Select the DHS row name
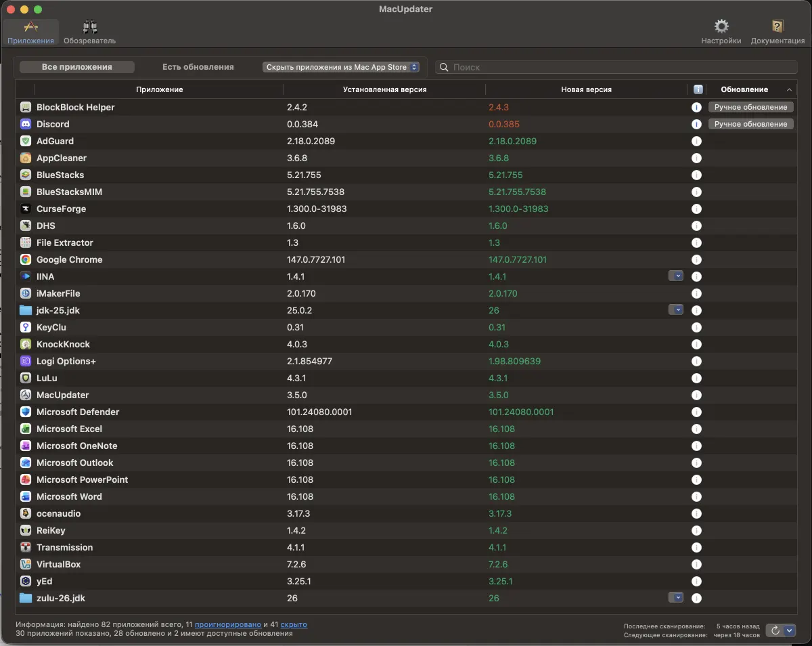 (46, 225)
